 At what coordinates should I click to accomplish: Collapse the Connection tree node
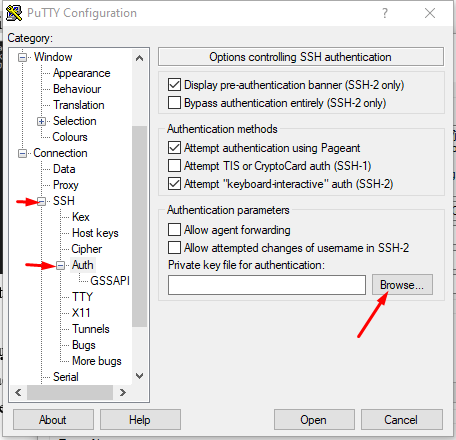click(22, 153)
